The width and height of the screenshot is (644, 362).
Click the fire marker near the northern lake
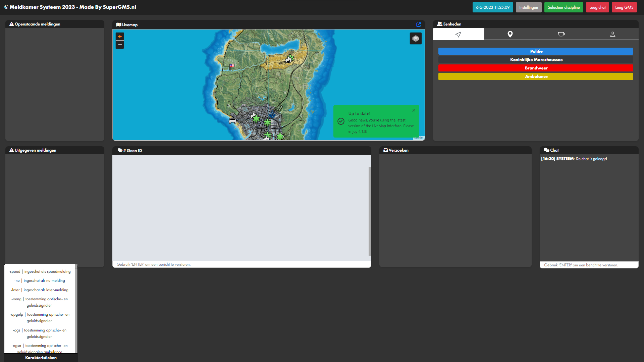(288, 59)
